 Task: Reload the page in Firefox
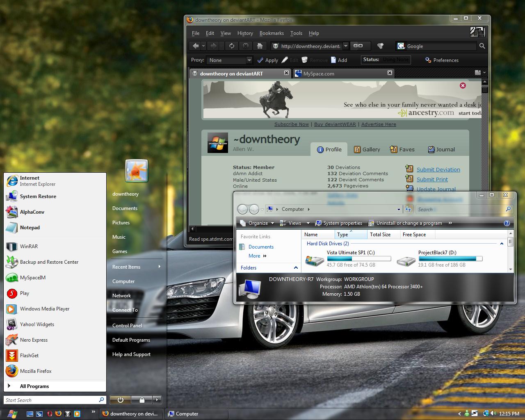tap(232, 46)
